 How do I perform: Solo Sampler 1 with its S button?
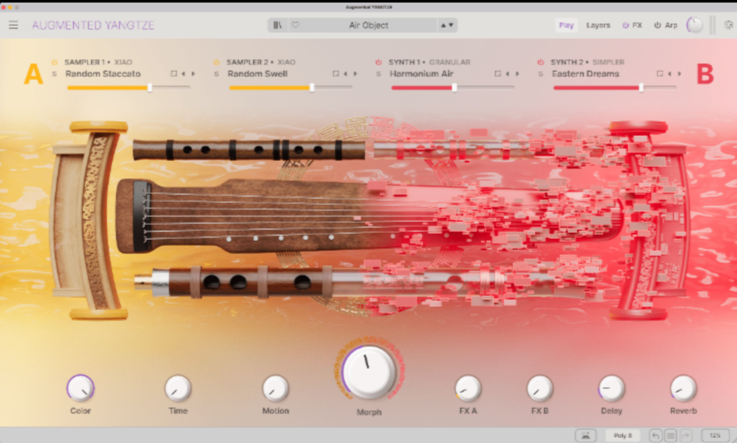click(x=55, y=74)
